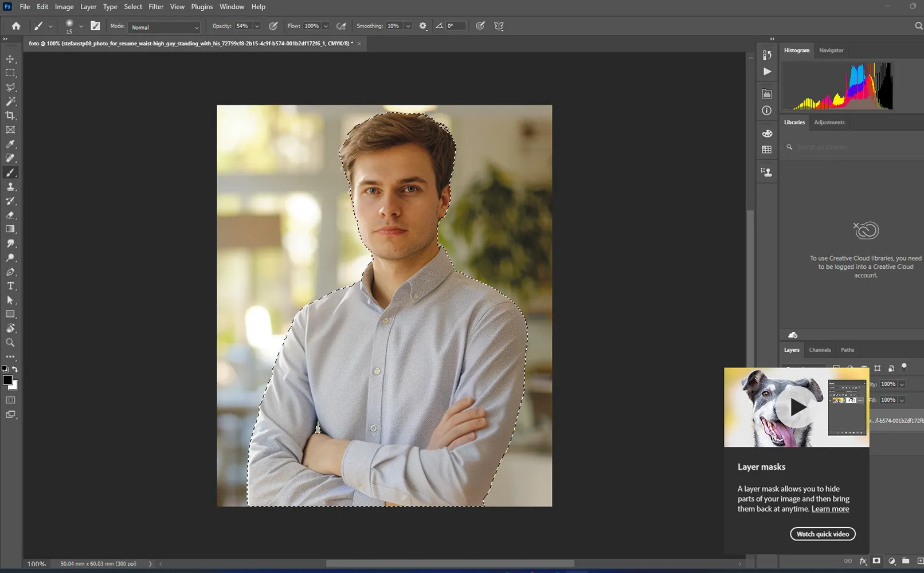Open the Brush Settings panel icon
Viewport: 924px width, 573px height.
click(x=95, y=26)
